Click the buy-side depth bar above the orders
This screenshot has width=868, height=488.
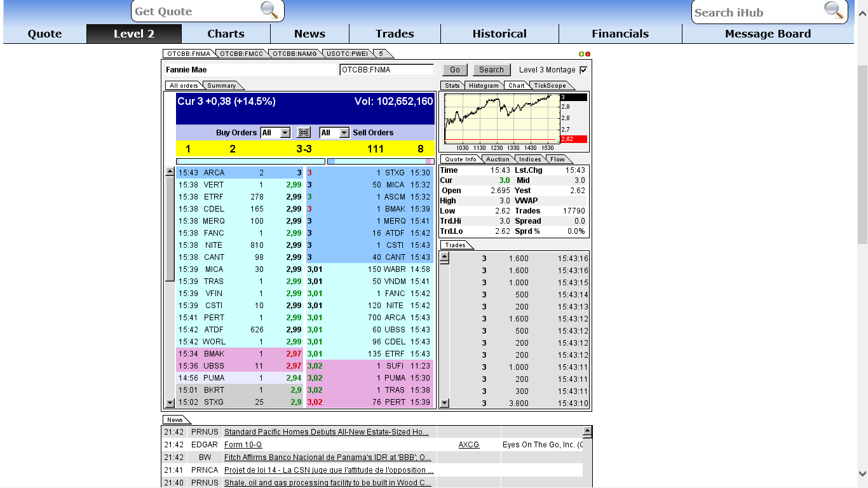(250, 161)
